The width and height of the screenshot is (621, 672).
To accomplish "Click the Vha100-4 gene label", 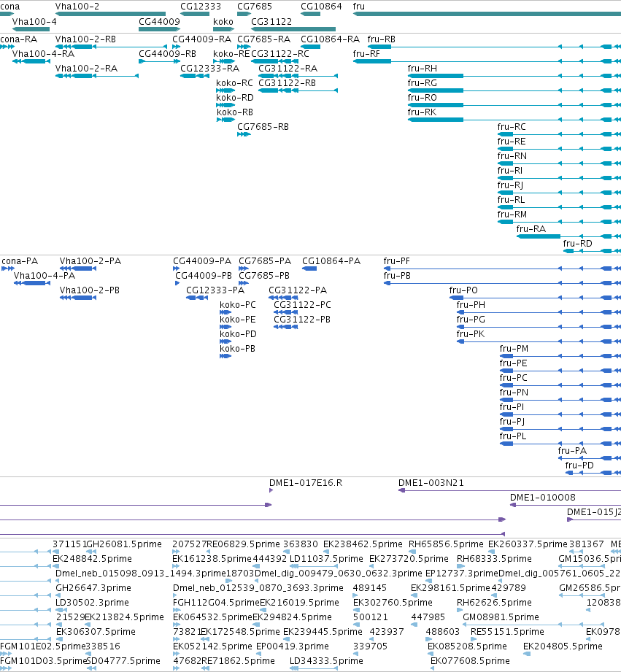I will tap(34, 22).
